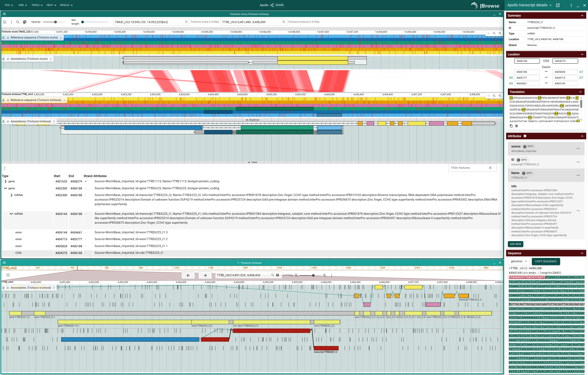
Task: Click the SHARE button
Action: pos(277,5)
